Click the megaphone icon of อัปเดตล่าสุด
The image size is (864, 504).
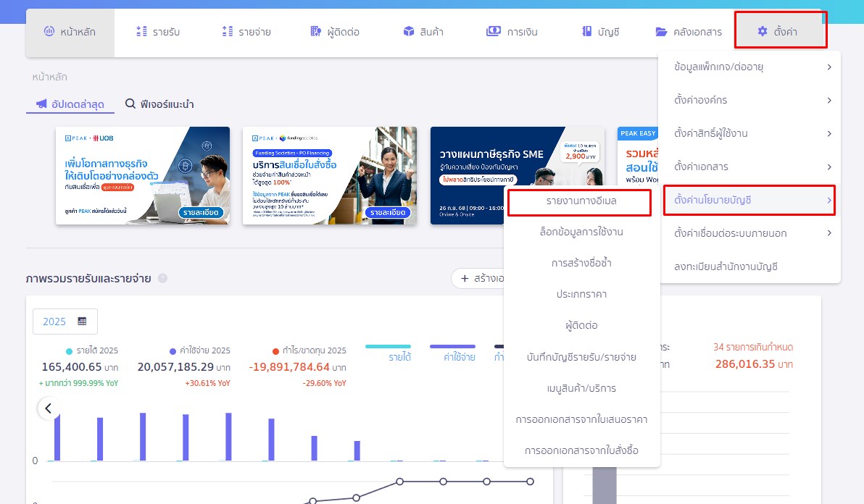tap(41, 104)
